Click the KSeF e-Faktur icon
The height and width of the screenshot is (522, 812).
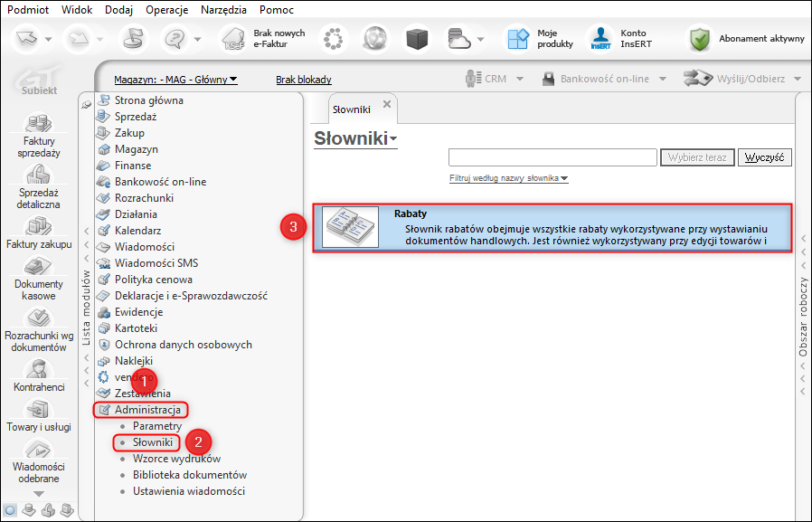pos(233,39)
